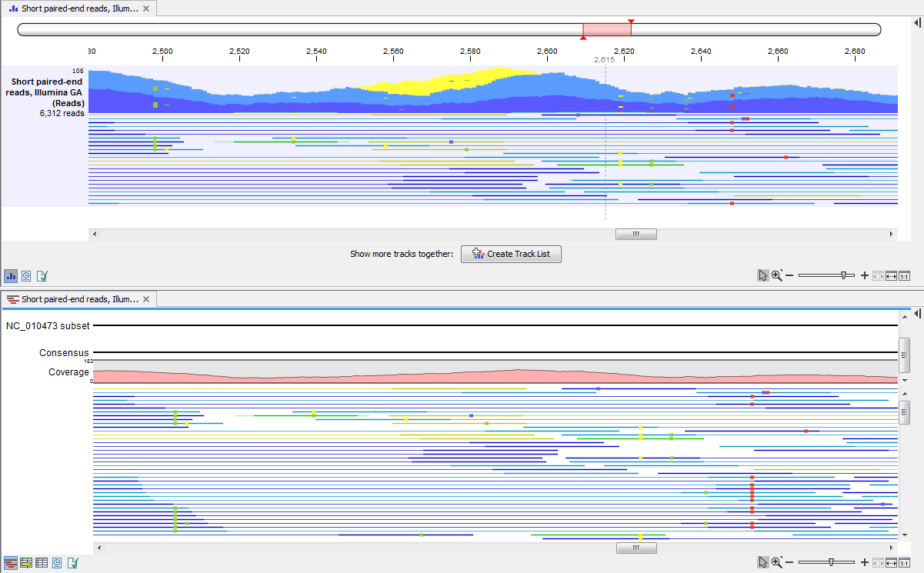Click the Create Track List button
924x573 pixels.
tap(511, 254)
